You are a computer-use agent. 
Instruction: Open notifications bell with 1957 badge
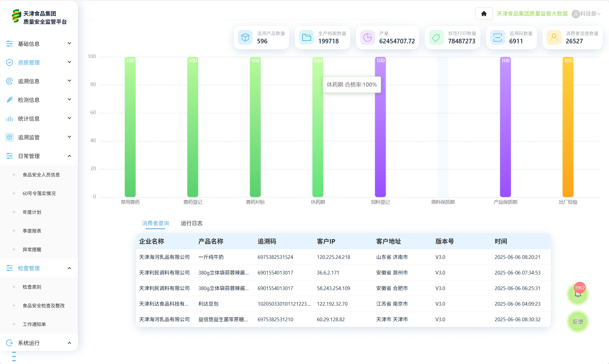578,294
